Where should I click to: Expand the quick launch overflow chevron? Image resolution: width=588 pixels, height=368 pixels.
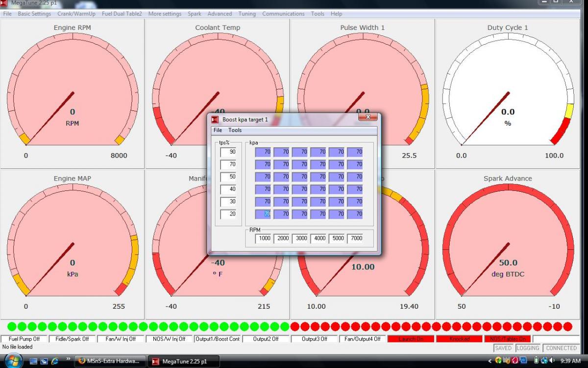point(68,359)
